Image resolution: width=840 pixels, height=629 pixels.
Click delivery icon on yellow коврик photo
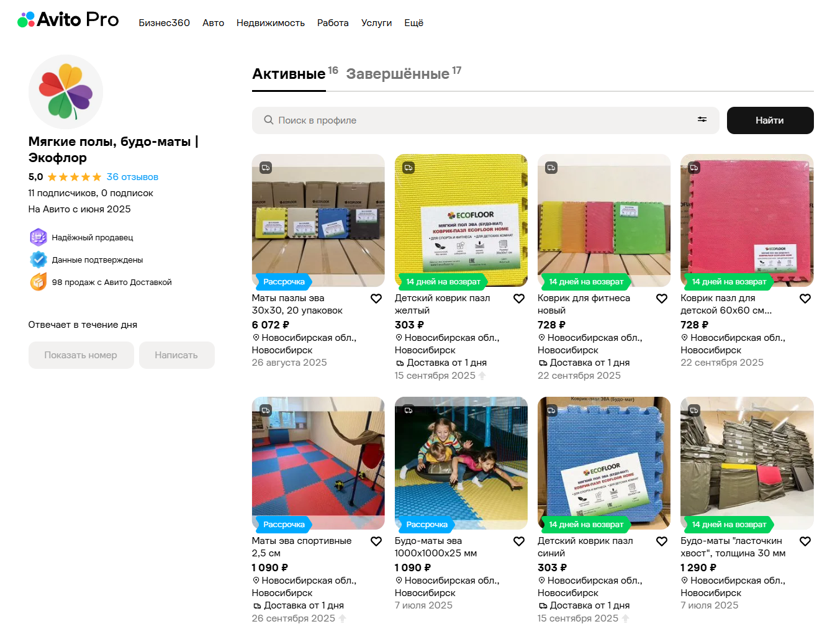click(x=409, y=168)
